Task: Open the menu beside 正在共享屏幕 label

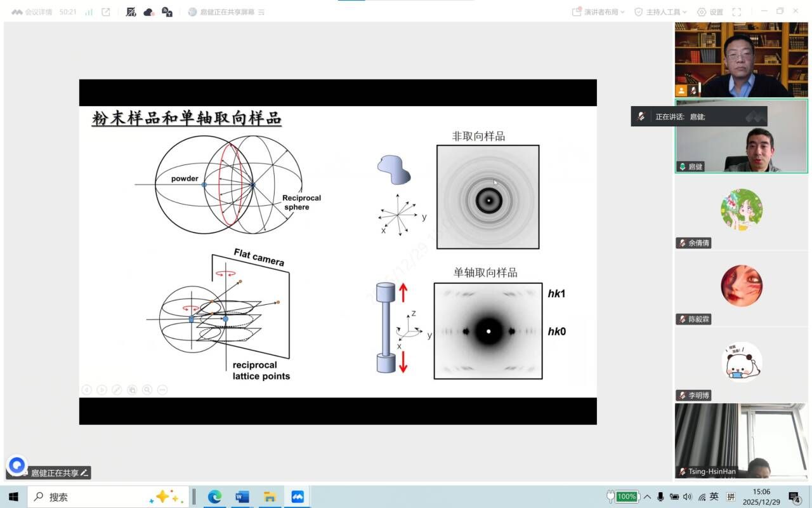Action: pos(261,12)
